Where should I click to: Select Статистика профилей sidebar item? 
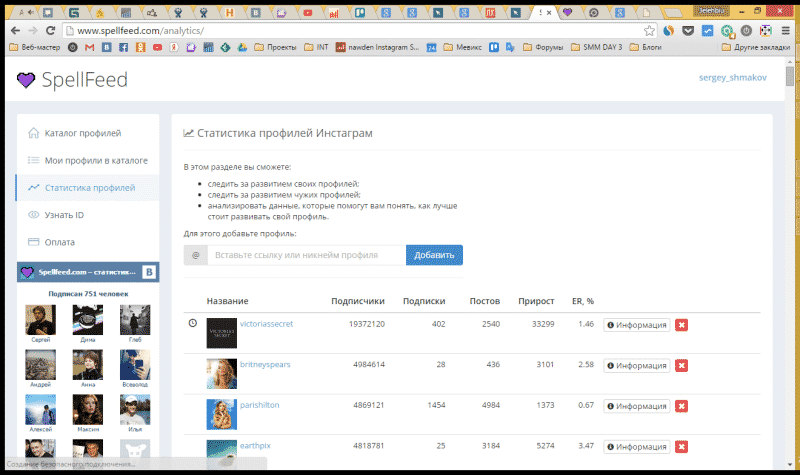(x=88, y=188)
